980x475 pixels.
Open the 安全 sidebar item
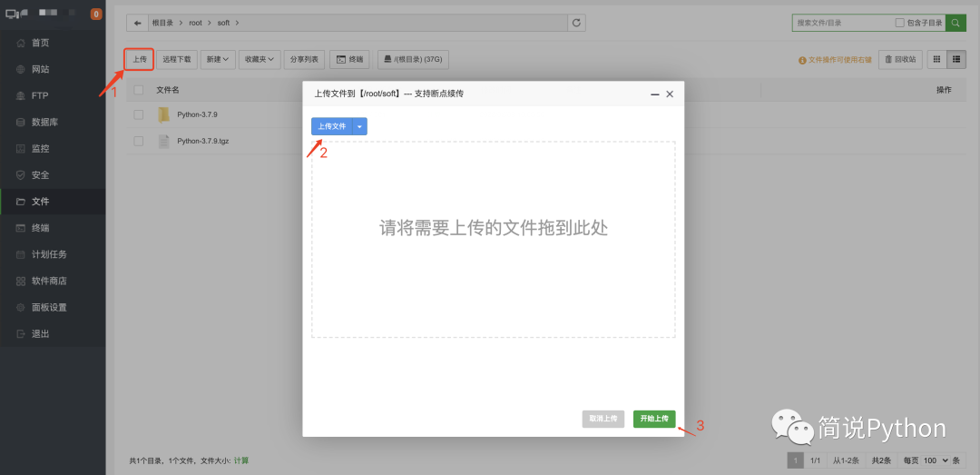point(53,174)
